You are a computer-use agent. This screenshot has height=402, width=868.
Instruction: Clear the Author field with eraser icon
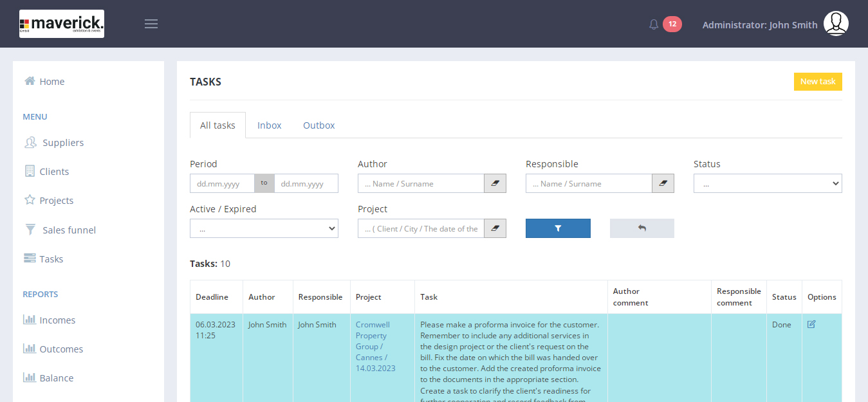[x=495, y=183]
